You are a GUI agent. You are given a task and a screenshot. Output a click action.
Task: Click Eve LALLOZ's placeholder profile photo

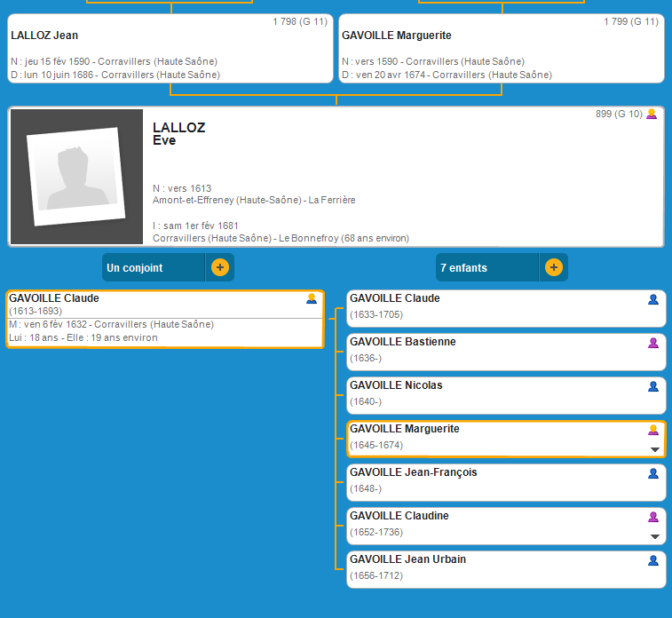coord(76,177)
